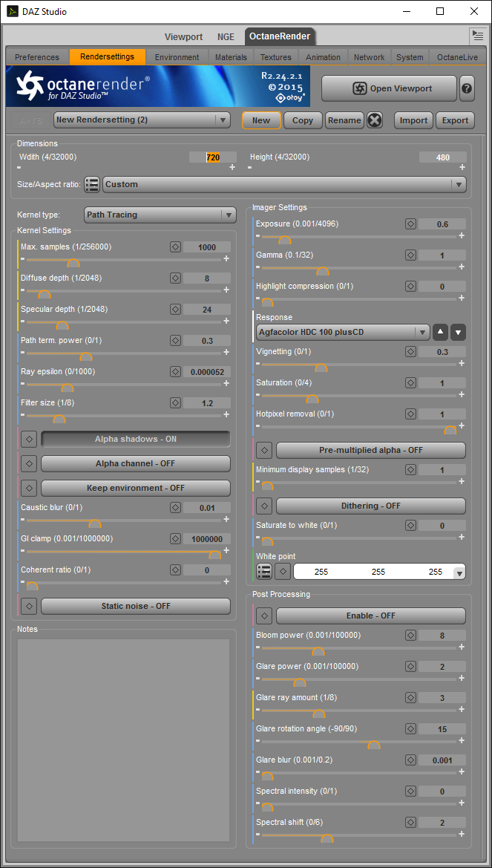492x868 pixels.
Task: Click the diamond icon beside Gamma
Action: pos(410,255)
